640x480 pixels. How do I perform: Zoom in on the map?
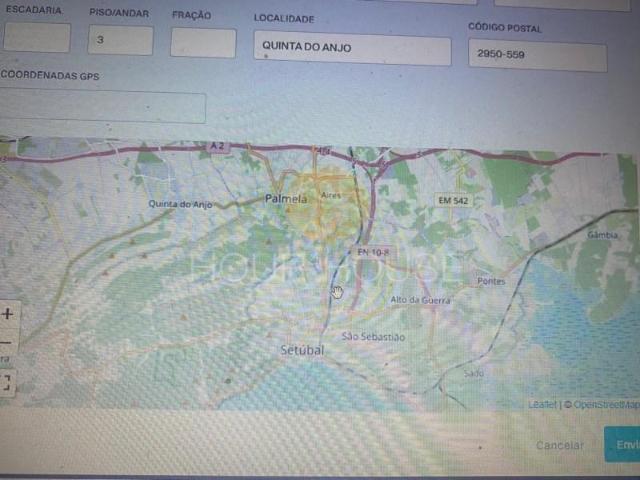[x=8, y=313]
